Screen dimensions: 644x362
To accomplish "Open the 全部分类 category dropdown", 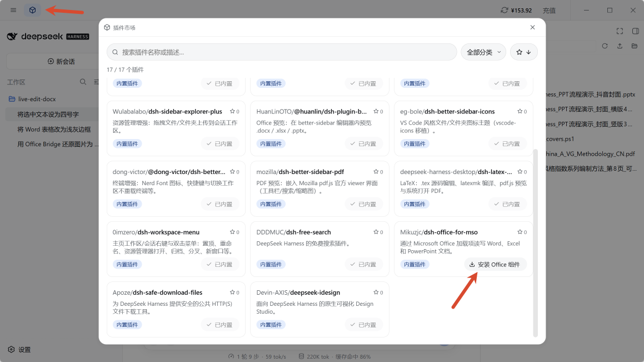I will pyautogui.click(x=483, y=52).
